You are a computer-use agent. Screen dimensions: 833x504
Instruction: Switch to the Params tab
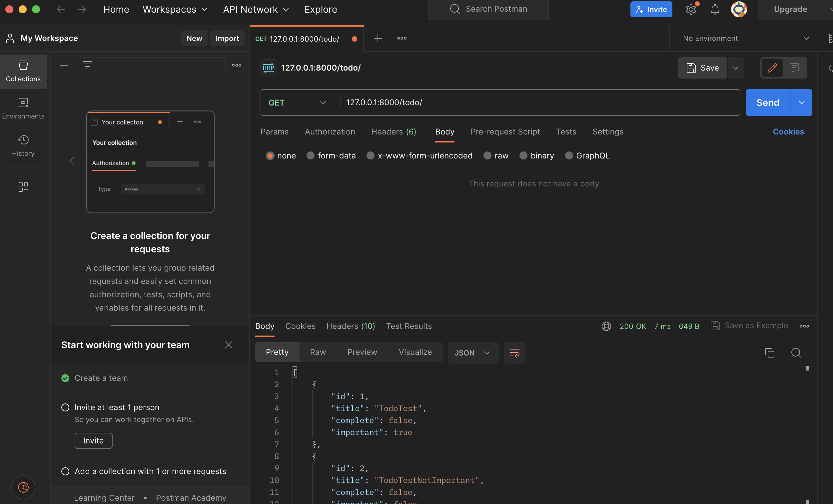coord(275,132)
